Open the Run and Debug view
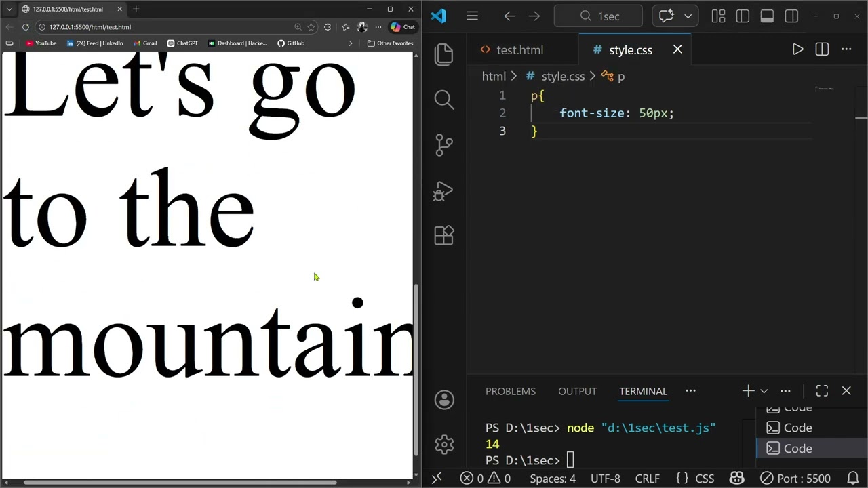 (x=444, y=191)
